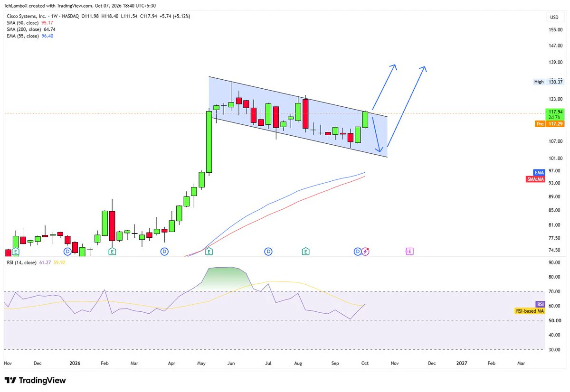Click the purple RSI axis label

click(540, 304)
